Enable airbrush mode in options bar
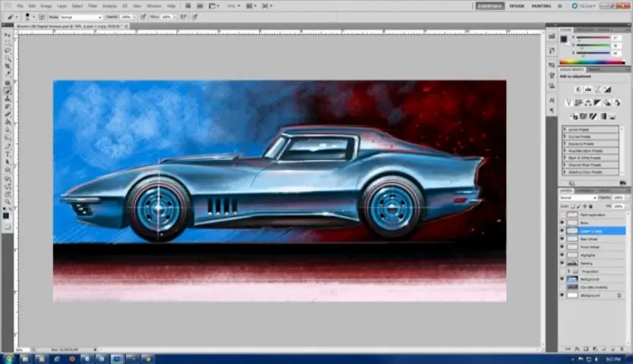This screenshot has width=633, height=364. point(183,17)
